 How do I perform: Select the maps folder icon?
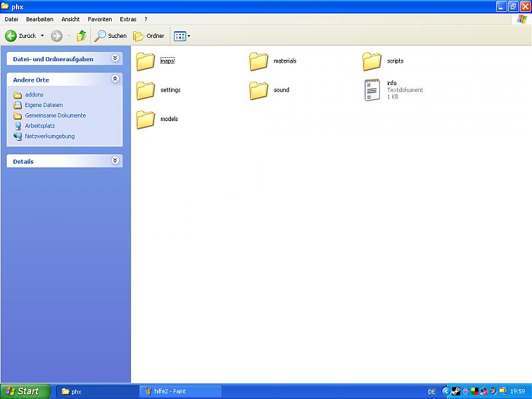click(x=146, y=61)
